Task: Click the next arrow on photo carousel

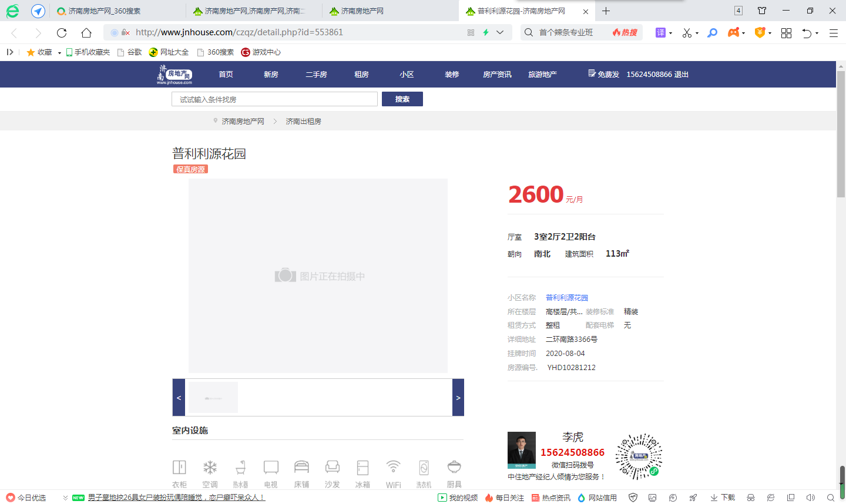Action: (x=458, y=398)
